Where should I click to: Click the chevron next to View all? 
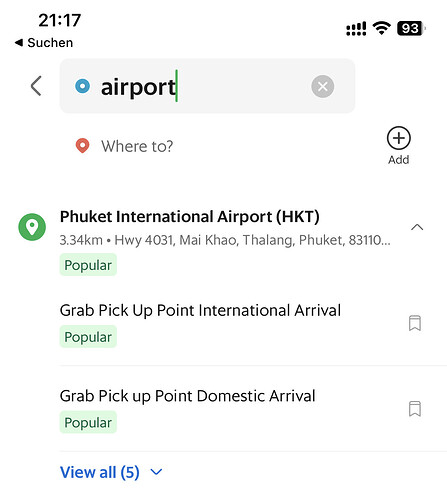(x=156, y=472)
